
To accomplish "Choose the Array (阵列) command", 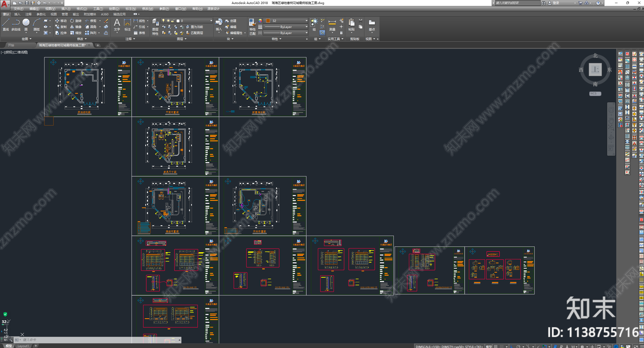I will pyautogui.click(x=91, y=33).
